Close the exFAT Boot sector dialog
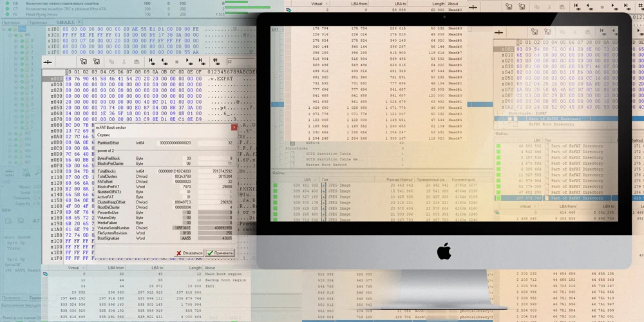The height and width of the screenshot is (322, 644). [234, 128]
